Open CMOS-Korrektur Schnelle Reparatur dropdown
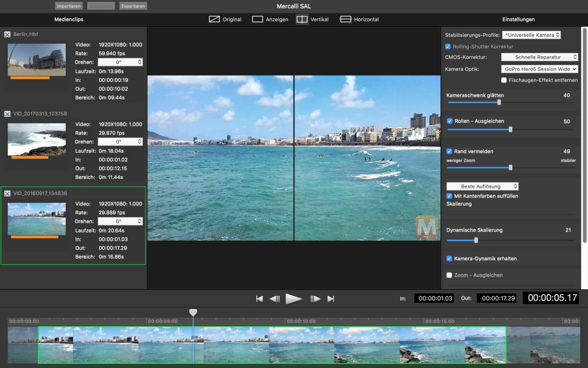Screen dimensions: 588x368 coord(539,57)
